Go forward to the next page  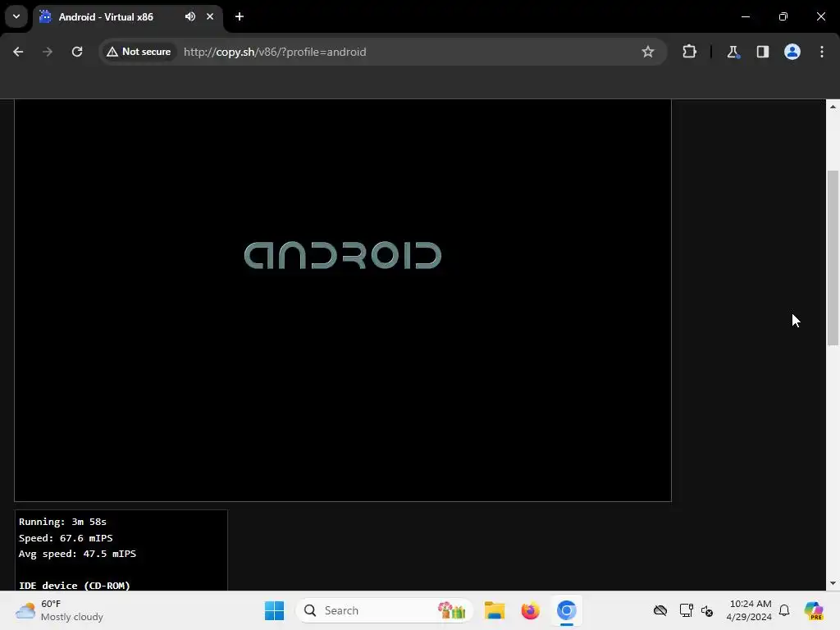[48, 52]
